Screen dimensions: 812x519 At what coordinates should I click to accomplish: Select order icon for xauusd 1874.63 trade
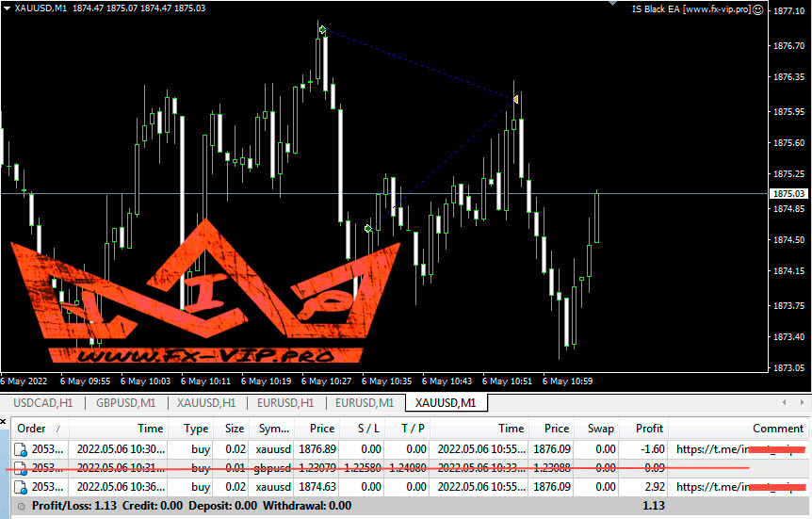(20, 487)
